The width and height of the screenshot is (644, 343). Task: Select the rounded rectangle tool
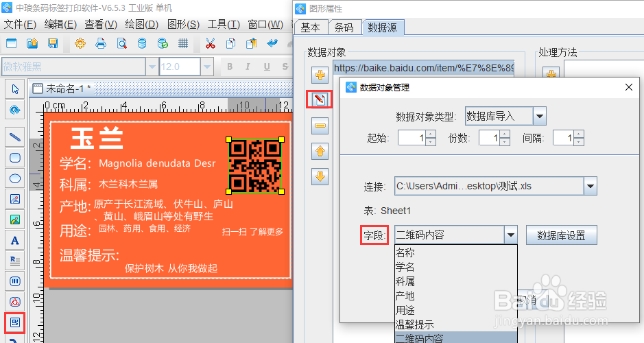point(15,158)
